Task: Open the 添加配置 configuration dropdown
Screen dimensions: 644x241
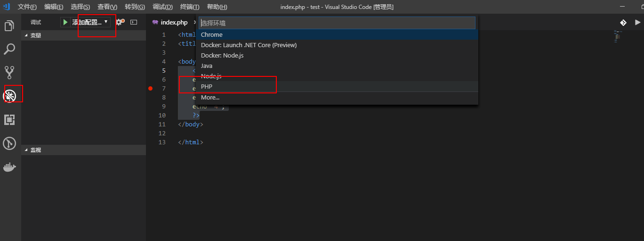Action: (90, 22)
